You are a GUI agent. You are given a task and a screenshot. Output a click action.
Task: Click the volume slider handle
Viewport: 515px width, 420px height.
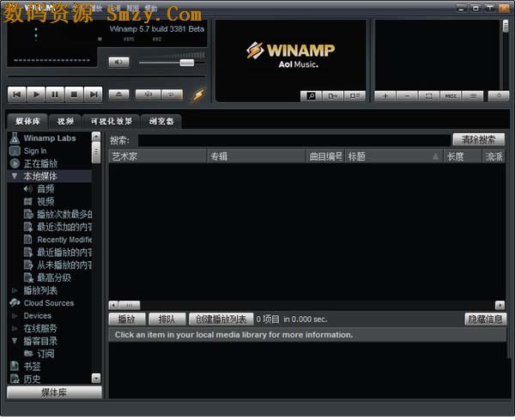pos(187,63)
